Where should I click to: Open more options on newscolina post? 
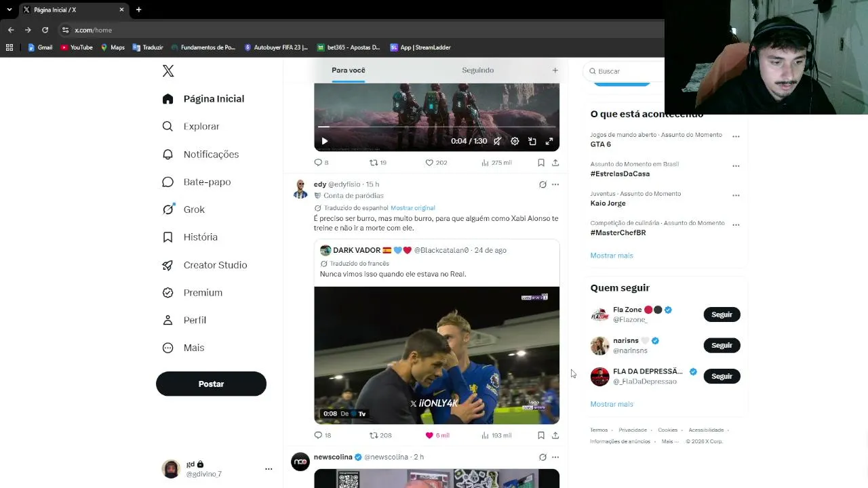[555, 457]
